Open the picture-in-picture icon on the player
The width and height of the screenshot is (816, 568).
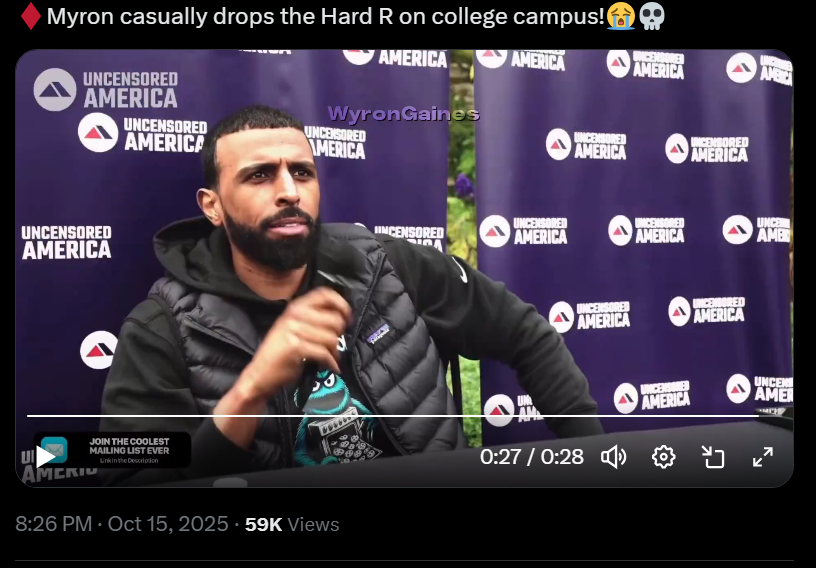tap(713, 457)
